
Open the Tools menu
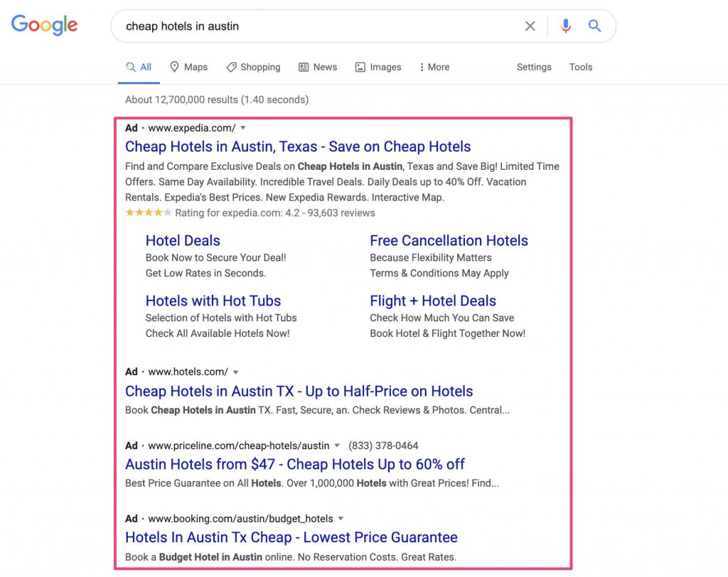point(580,66)
